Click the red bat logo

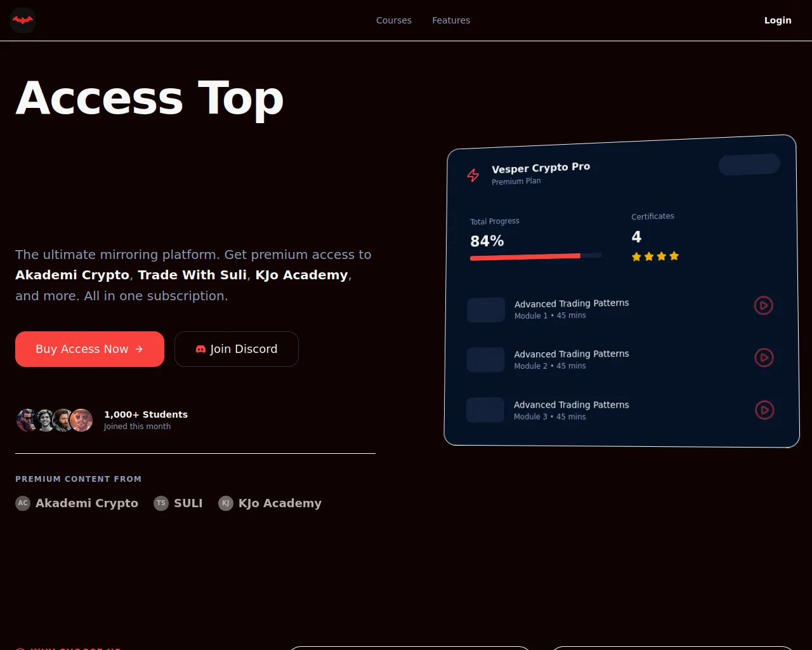23,20
